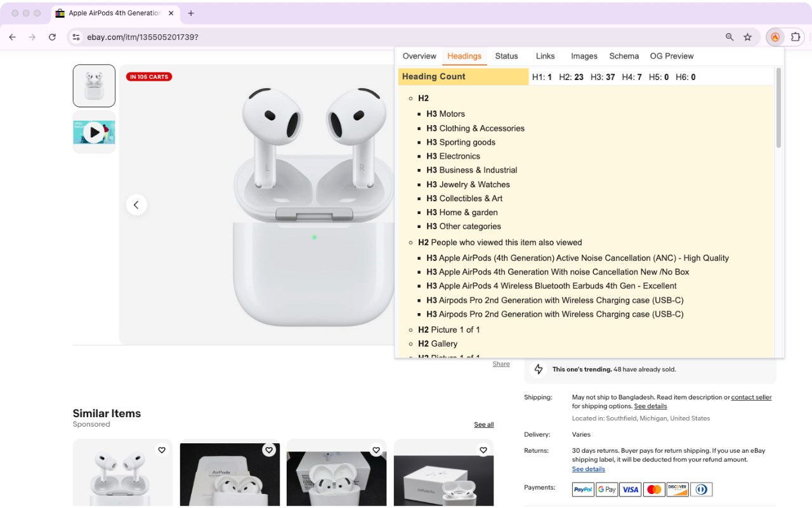Click AirPods 4 Wireless Bluetooth Earbuds heading
This screenshot has width=812, height=508.
tap(551, 286)
